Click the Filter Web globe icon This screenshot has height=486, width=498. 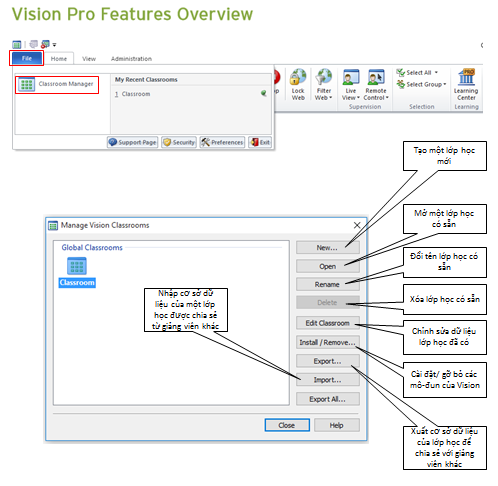(324, 77)
